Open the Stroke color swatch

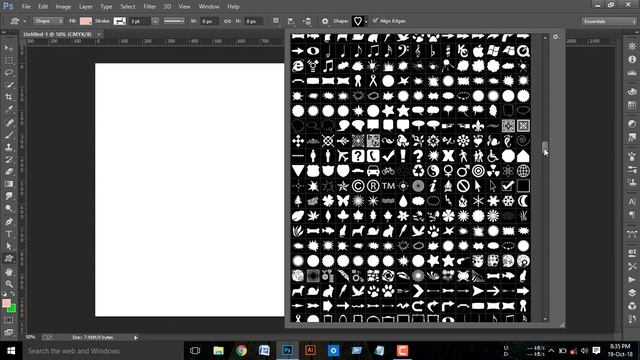click(120, 21)
